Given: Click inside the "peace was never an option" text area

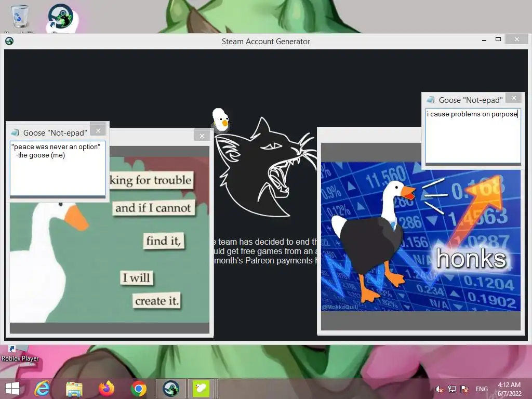Looking at the screenshot, I should 58,169.
